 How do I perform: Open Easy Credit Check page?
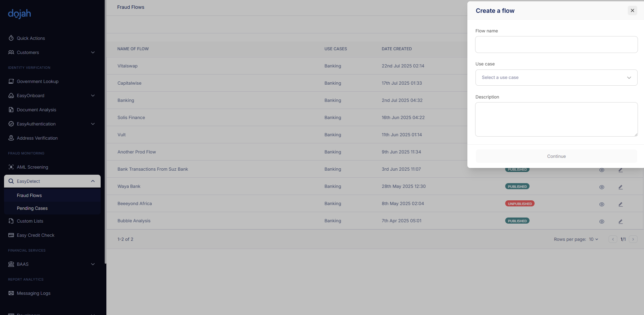point(35,235)
